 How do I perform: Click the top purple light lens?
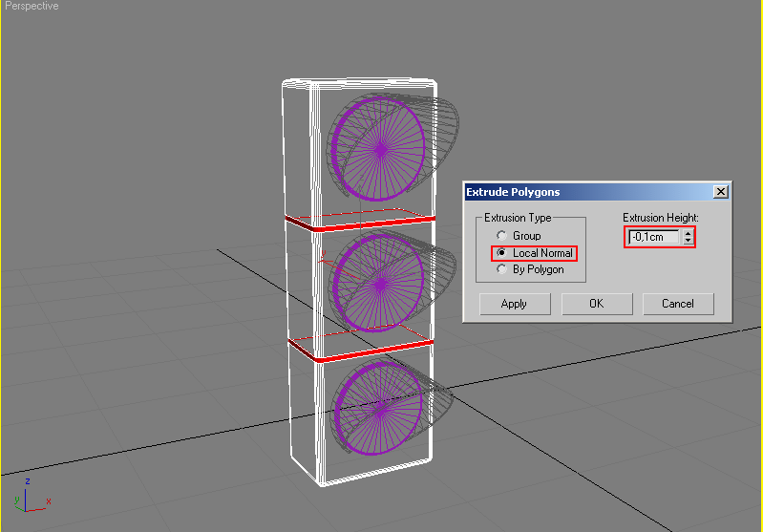coord(378,149)
